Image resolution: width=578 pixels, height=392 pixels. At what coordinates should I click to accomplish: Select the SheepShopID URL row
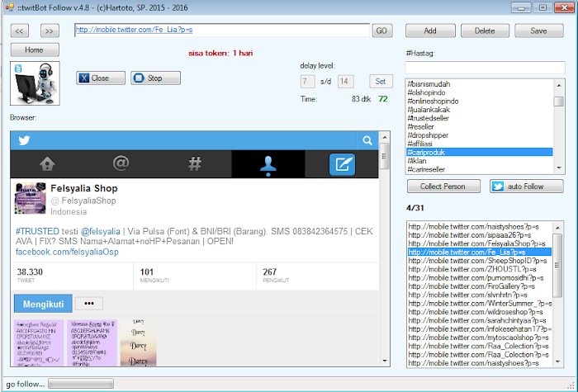pyautogui.click(x=480, y=261)
